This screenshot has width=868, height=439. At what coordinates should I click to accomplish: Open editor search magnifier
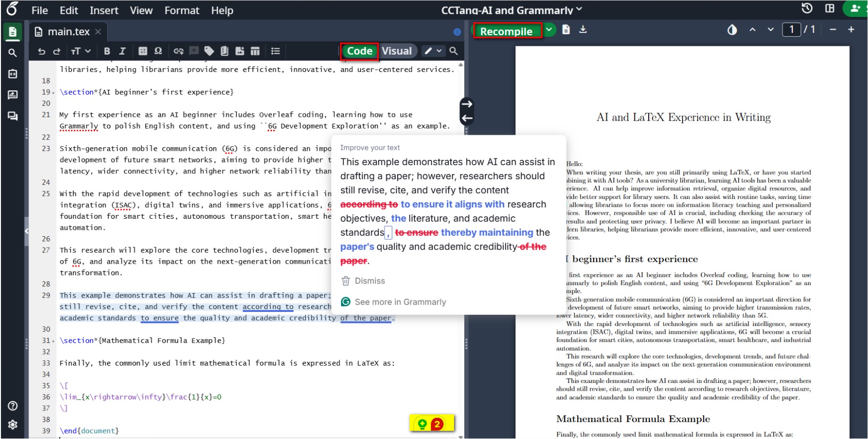(453, 51)
